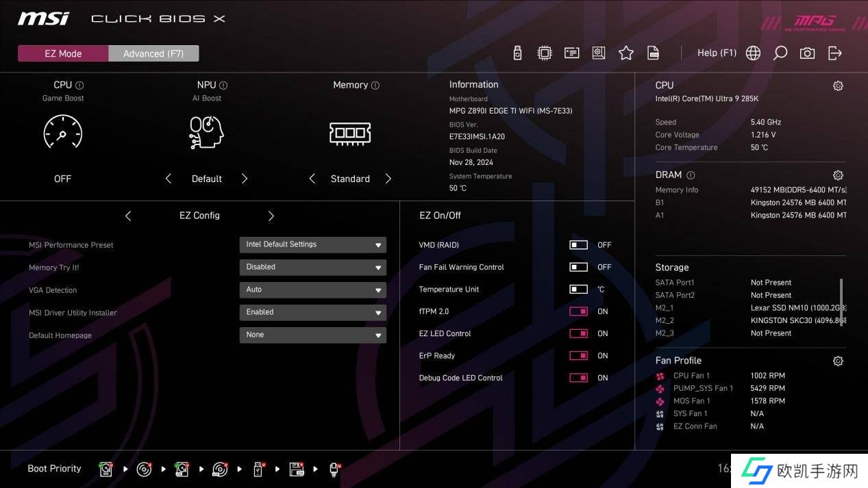Screen dimensions: 868x488
Task: Turn off the fTPM 2.0 switch
Action: tap(578, 311)
